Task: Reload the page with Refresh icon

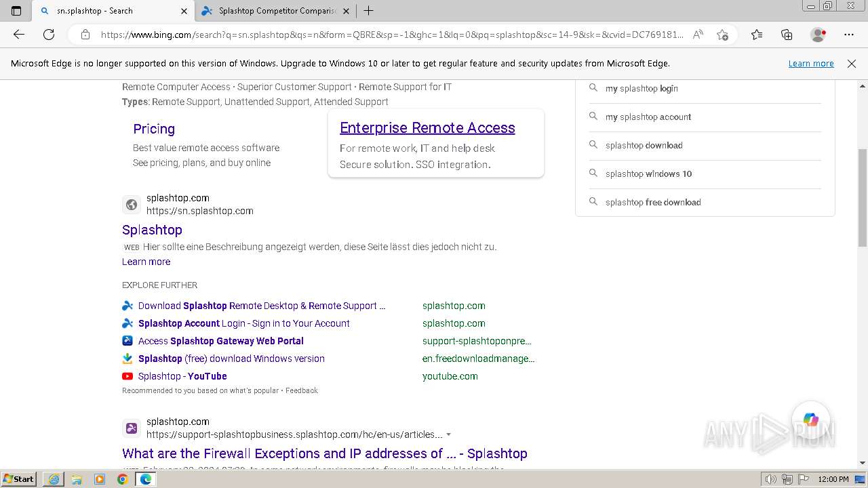Action: [49, 35]
